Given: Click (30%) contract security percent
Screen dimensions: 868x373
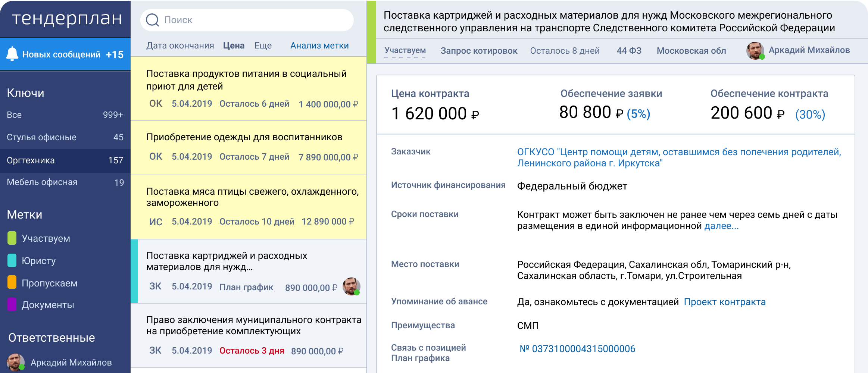Looking at the screenshot, I should (810, 114).
